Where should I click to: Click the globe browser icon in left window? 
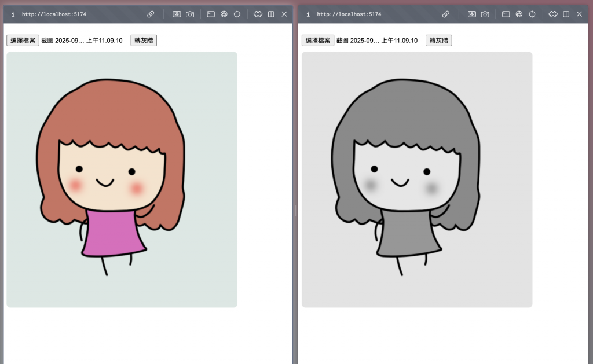point(224,14)
